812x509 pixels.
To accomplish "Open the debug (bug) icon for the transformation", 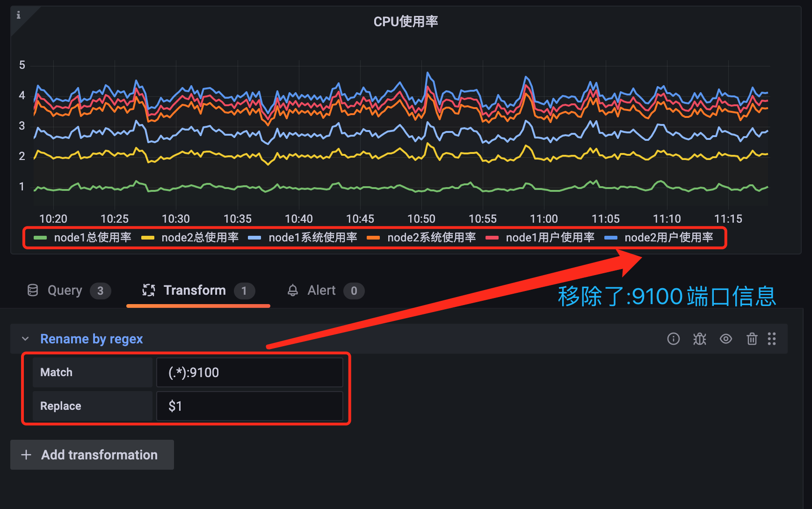I will coord(699,339).
